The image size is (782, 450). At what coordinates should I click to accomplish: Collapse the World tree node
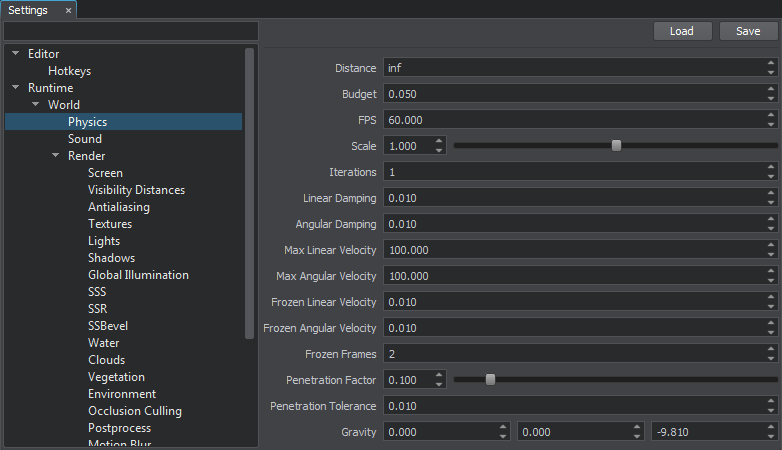[x=36, y=105]
